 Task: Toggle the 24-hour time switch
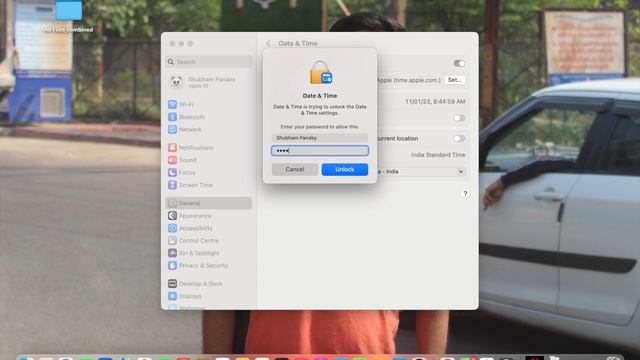[x=459, y=118]
